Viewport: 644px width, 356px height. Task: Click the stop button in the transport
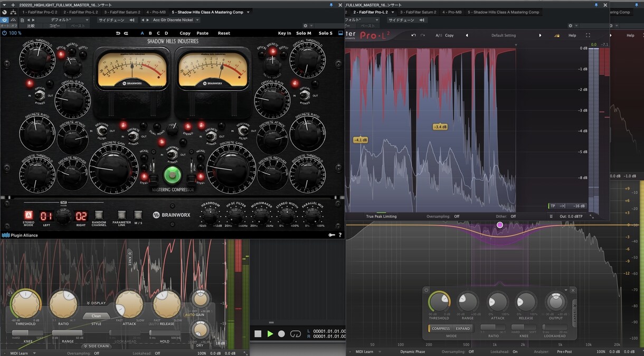click(258, 334)
